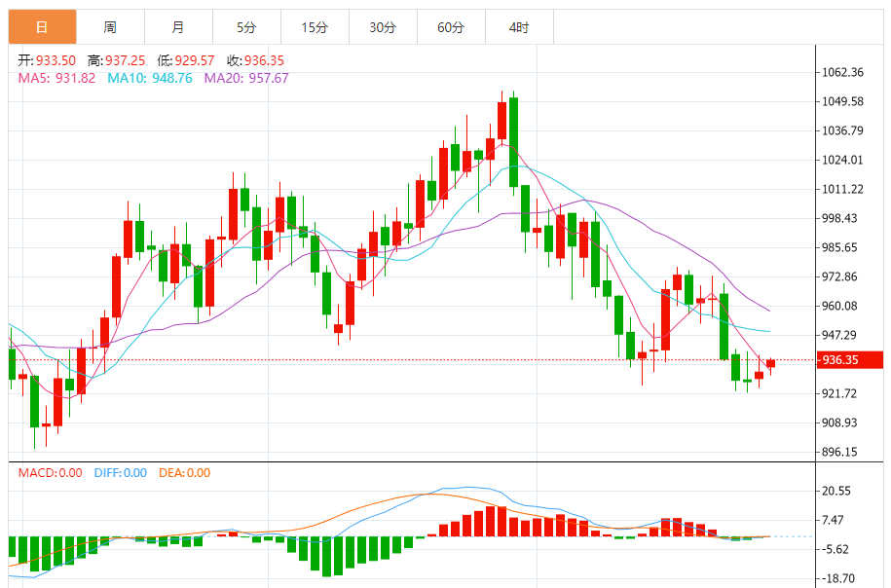891x588 pixels.
Task: Click the 998.43 price axis label
Action: pos(839,218)
